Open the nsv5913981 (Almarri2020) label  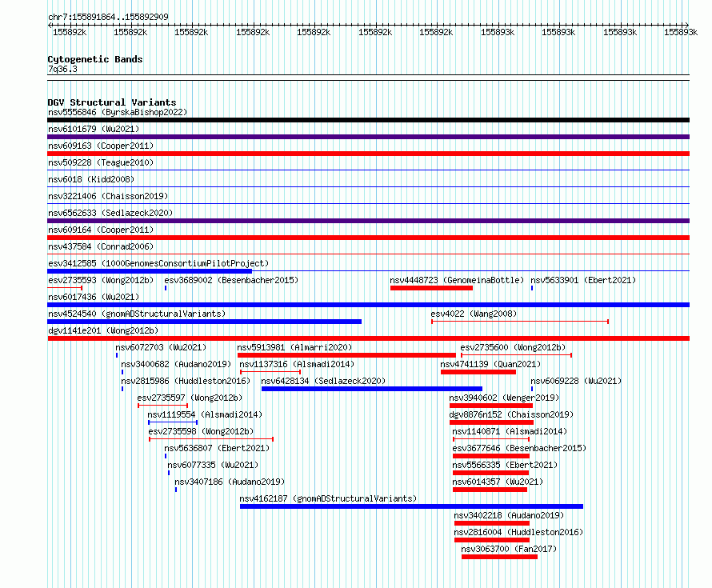click(294, 347)
